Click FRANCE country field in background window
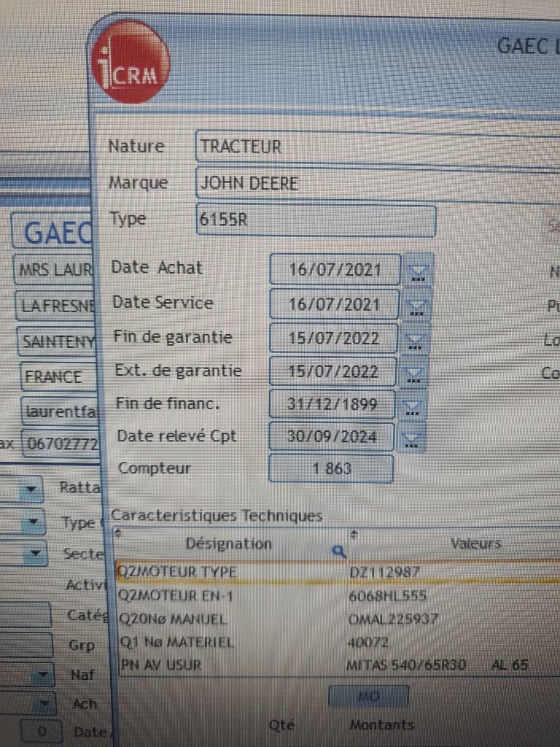 [x=59, y=376]
